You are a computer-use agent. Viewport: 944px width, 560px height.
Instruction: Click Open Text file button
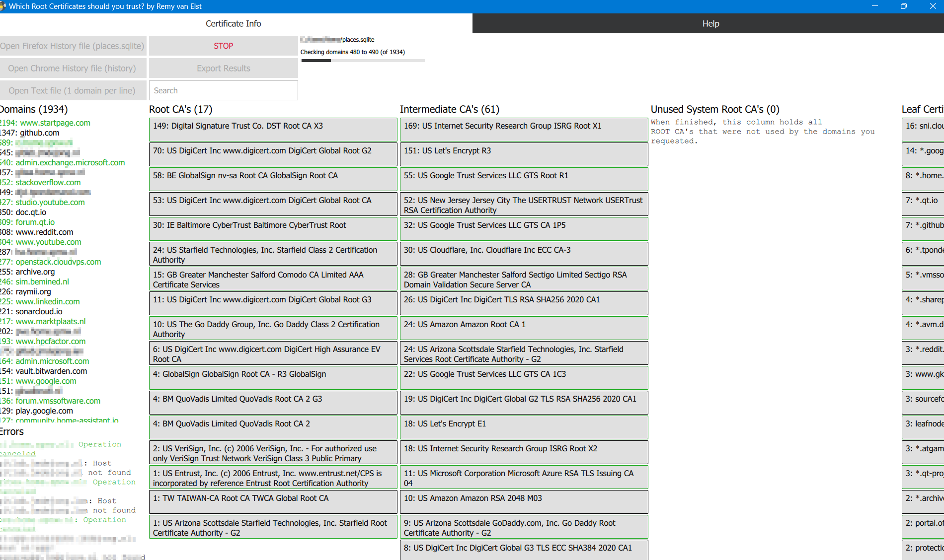coord(73,90)
